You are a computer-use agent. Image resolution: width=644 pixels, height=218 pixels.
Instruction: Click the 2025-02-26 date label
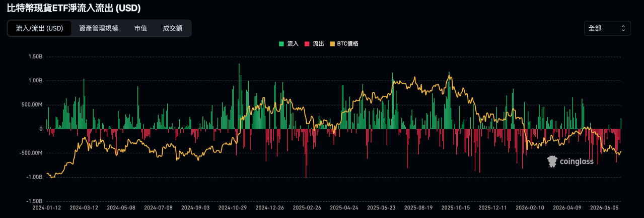(x=307, y=207)
